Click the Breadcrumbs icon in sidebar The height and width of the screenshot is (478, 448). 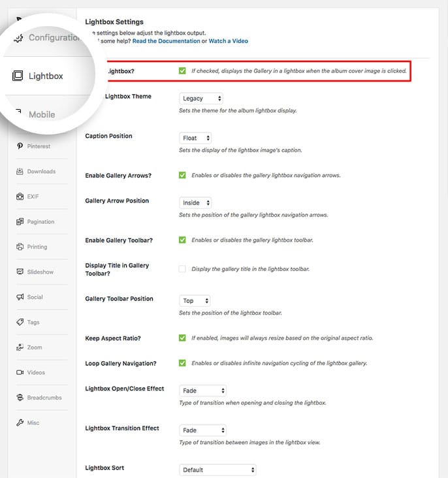20,398
